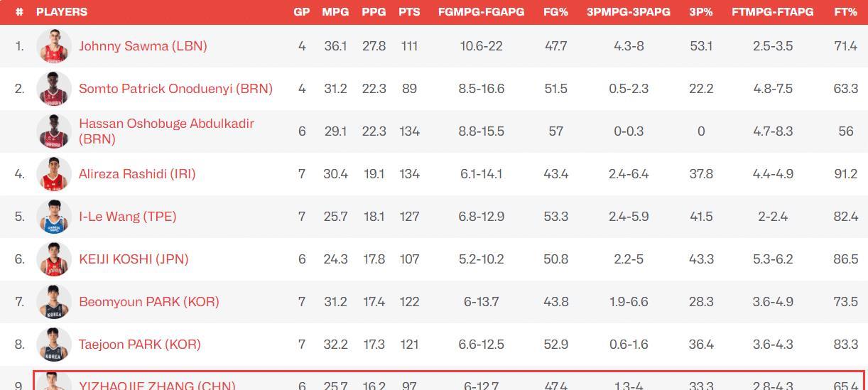The image size is (868, 390).
Task: Select the PLAYERS column header
Action: coord(62,12)
